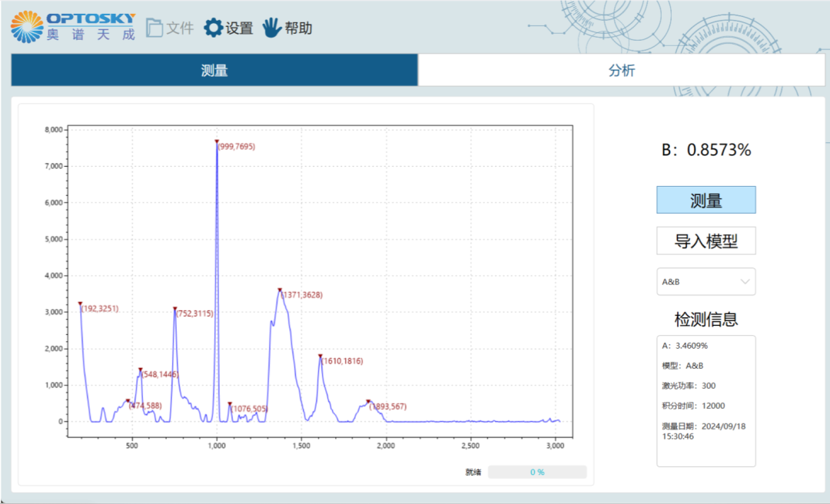
Task: Open settings via the gear icon
Action: click(x=213, y=28)
